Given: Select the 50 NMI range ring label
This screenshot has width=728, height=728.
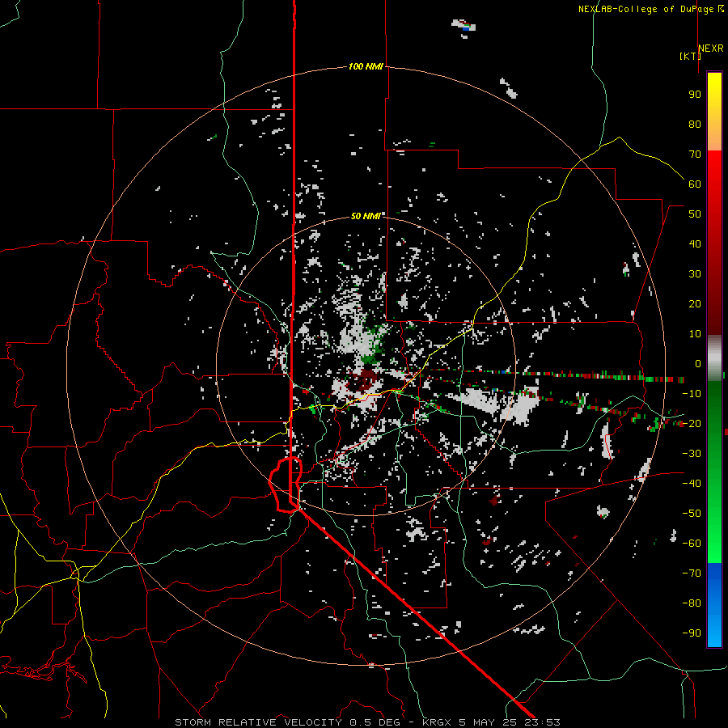Looking at the screenshot, I should click(x=366, y=216).
